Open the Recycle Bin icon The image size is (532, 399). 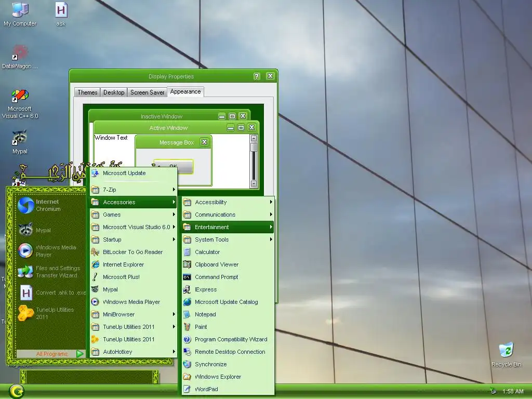(506, 354)
